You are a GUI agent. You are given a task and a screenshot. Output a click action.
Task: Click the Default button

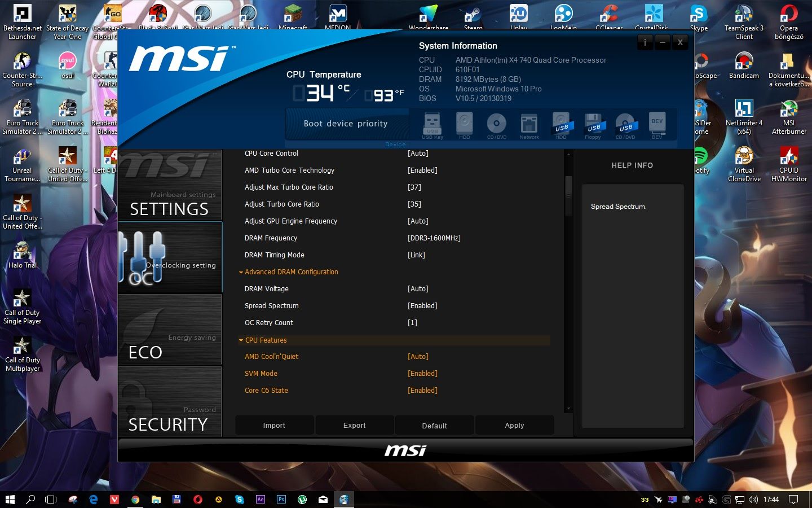click(x=434, y=426)
